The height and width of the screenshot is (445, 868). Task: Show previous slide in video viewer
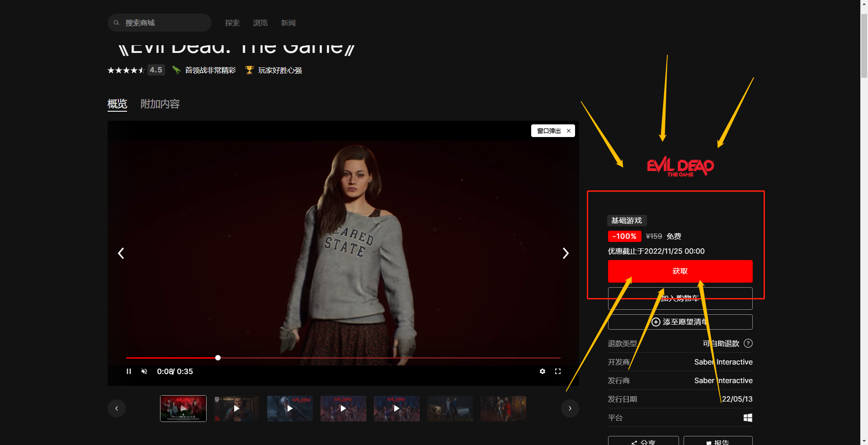[121, 253]
